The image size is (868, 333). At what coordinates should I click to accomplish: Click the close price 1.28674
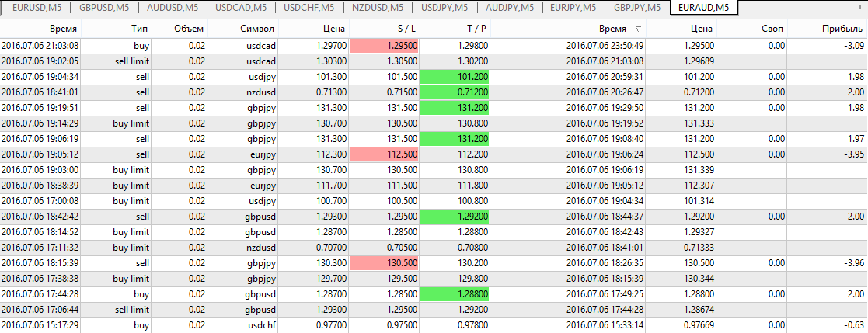(699, 309)
